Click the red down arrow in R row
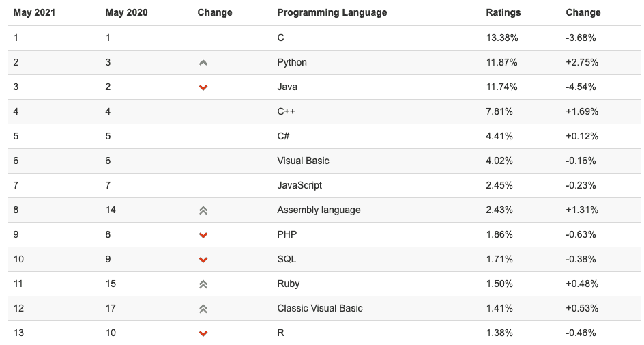Image resolution: width=644 pixels, height=345 pixels. 203,333
